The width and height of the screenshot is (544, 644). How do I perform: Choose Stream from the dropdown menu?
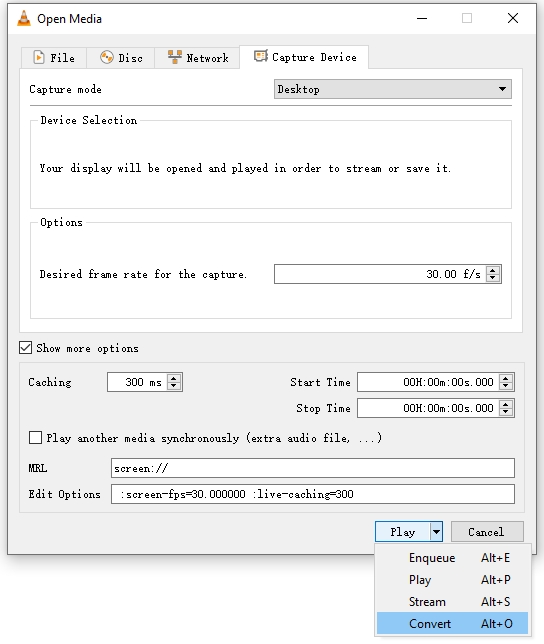click(x=452, y=601)
